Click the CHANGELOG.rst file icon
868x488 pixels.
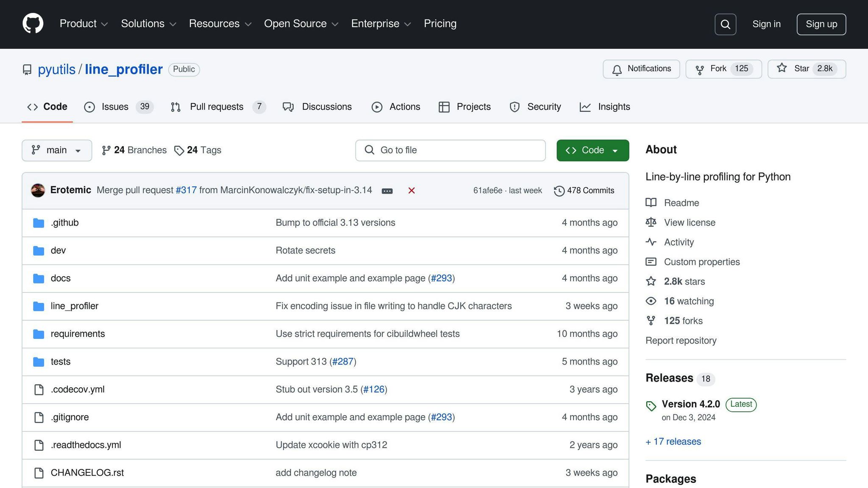tap(39, 473)
